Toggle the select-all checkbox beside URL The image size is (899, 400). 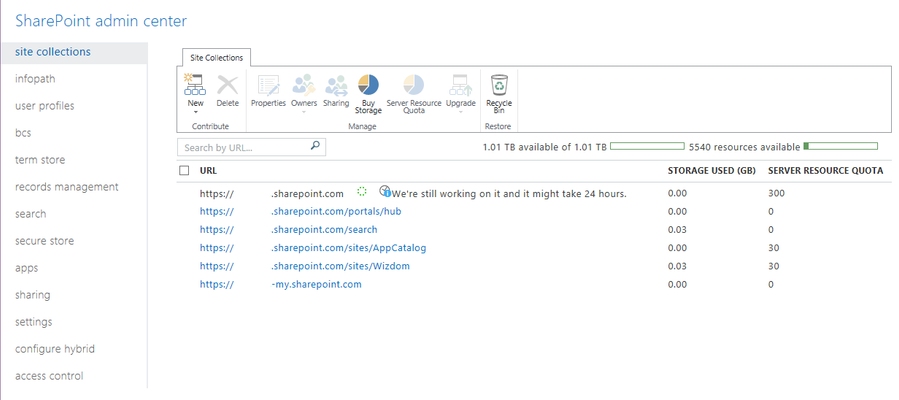coord(184,170)
